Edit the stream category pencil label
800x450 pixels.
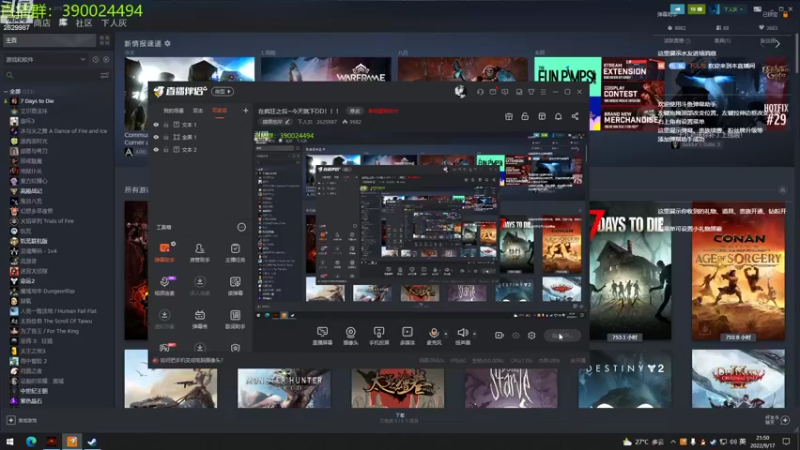pos(276,122)
